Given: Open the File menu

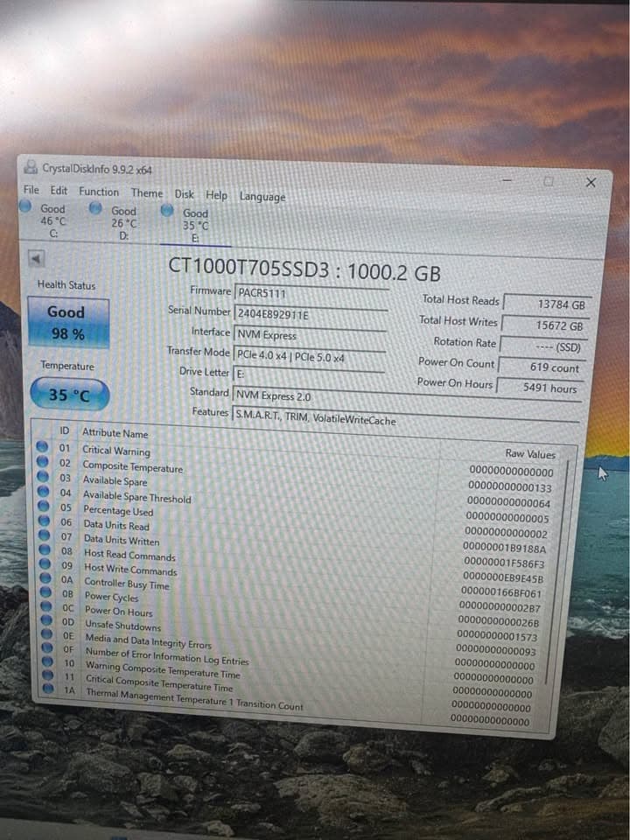Looking at the screenshot, I should click(31, 190).
